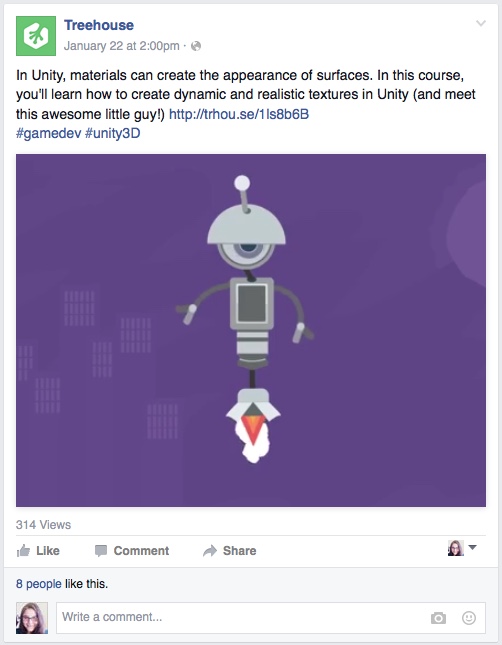Open the Treehouse page name link
The height and width of the screenshot is (645, 502).
pos(99,25)
